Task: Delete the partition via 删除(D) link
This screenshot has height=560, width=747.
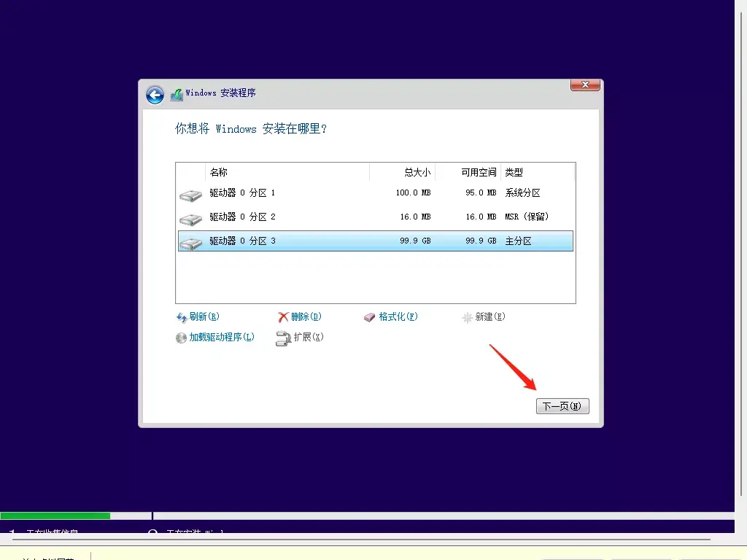Action: click(306, 316)
